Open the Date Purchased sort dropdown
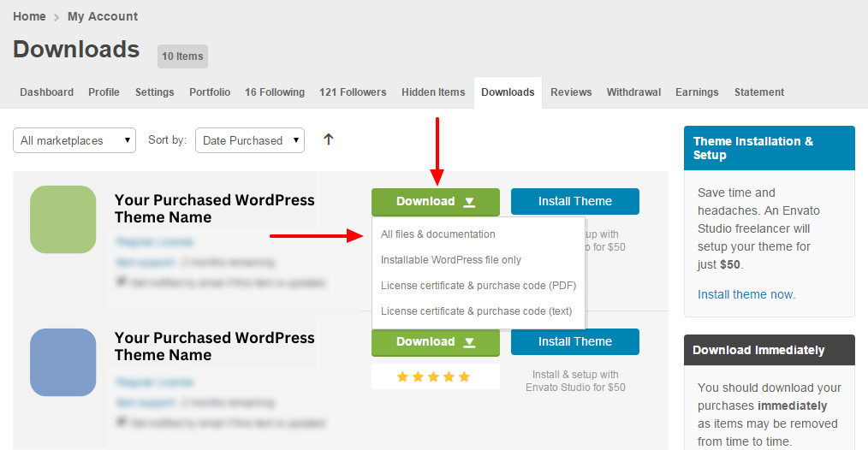 tap(249, 140)
